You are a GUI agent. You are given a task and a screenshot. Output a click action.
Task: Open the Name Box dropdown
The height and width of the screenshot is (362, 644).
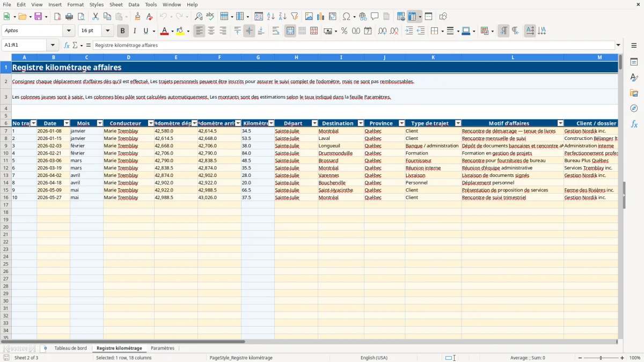(53, 46)
